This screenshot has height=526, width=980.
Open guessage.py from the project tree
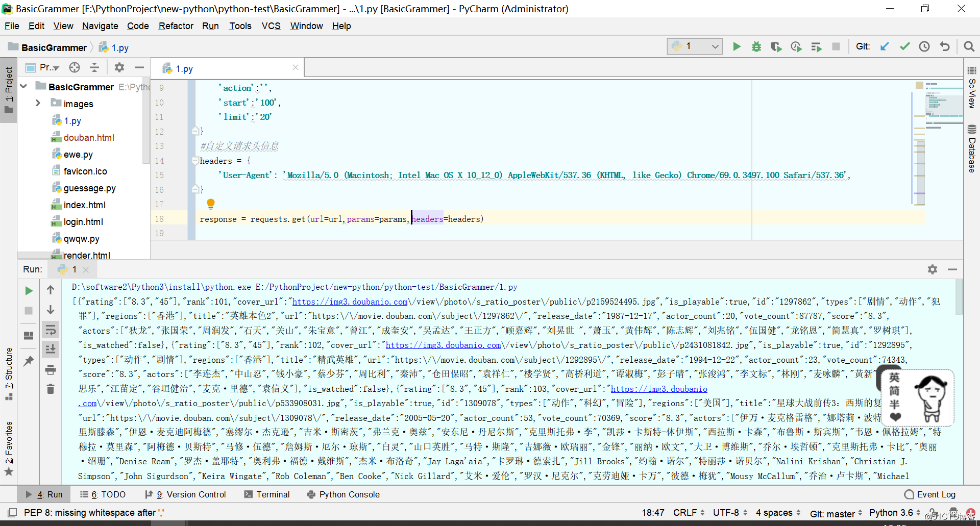(x=90, y=188)
